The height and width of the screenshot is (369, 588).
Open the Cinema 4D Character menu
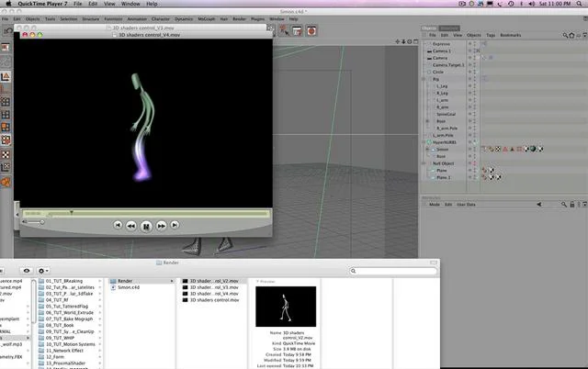(x=161, y=18)
